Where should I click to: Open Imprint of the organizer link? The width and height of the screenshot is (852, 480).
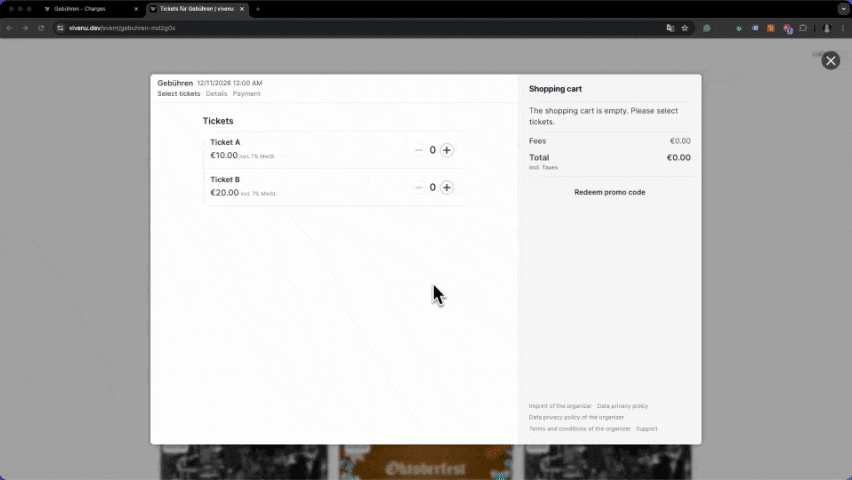tap(560, 406)
